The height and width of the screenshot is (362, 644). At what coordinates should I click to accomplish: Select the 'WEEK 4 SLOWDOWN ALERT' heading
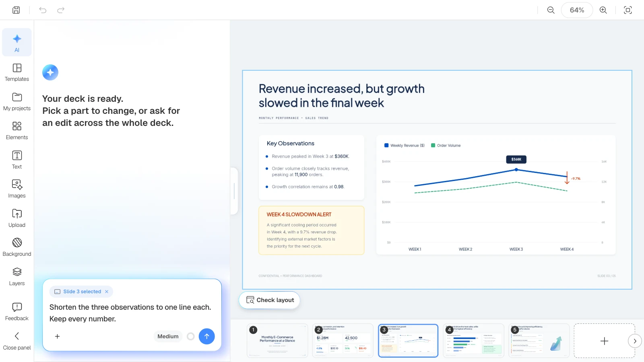tap(299, 214)
